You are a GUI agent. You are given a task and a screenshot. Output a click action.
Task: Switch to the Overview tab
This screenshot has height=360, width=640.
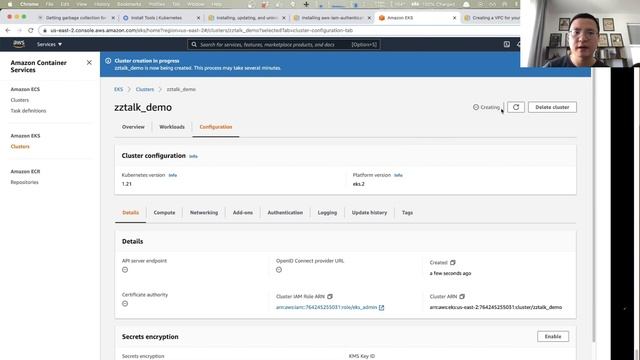pos(133,127)
